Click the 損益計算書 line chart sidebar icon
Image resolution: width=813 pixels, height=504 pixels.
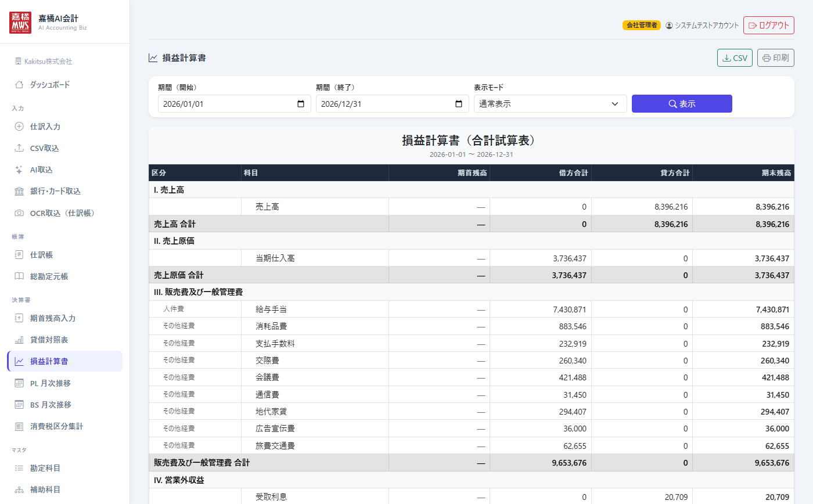[x=19, y=361]
